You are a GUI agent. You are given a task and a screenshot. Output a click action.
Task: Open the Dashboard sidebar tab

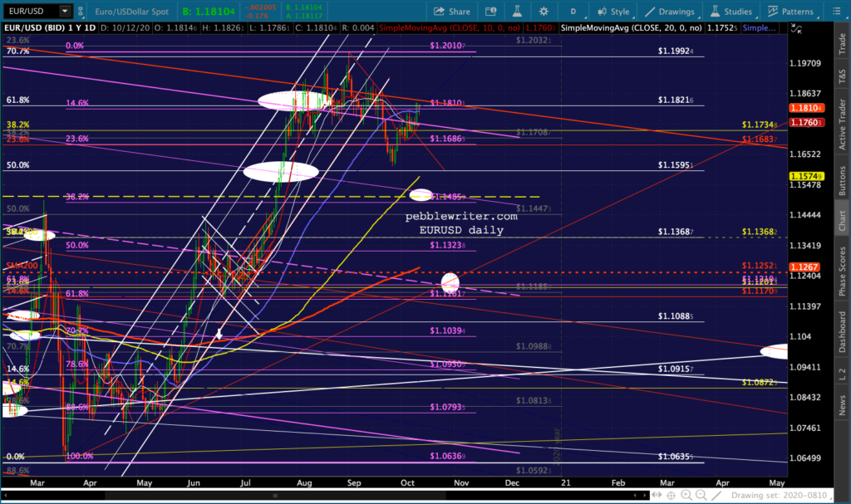click(842, 331)
